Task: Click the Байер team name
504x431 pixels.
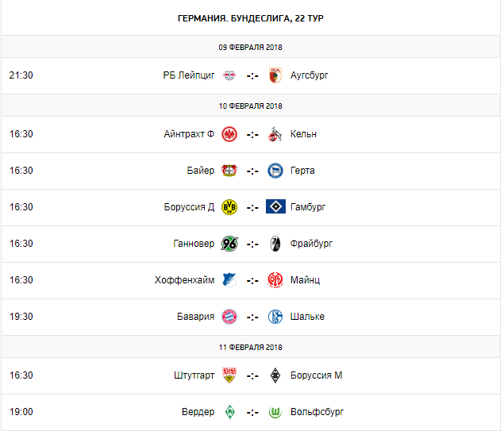Action: tap(199, 171)
